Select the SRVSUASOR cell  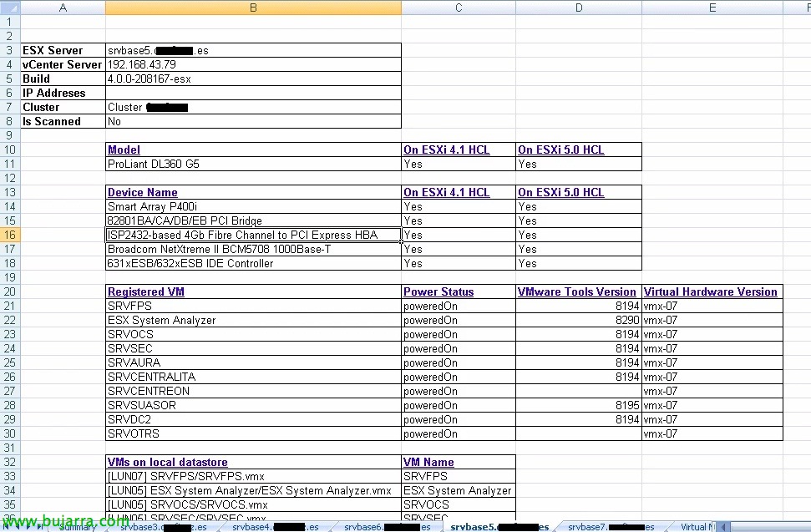pos(253,405)
